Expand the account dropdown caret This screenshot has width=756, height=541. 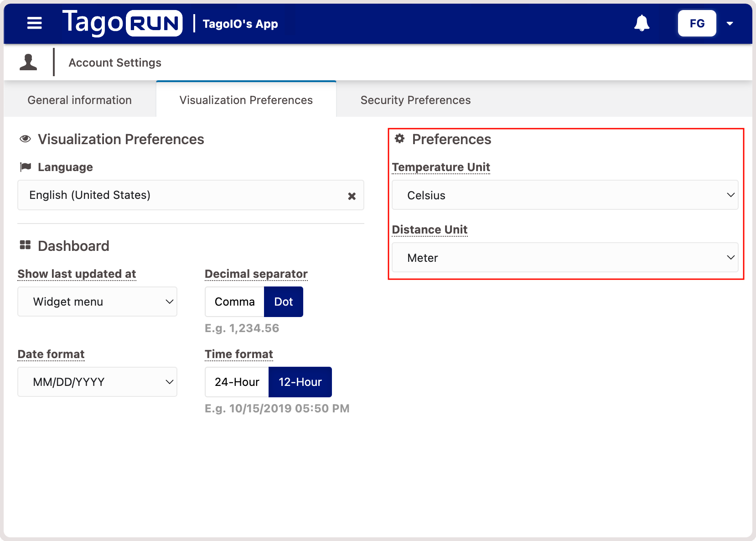(730, 24)
